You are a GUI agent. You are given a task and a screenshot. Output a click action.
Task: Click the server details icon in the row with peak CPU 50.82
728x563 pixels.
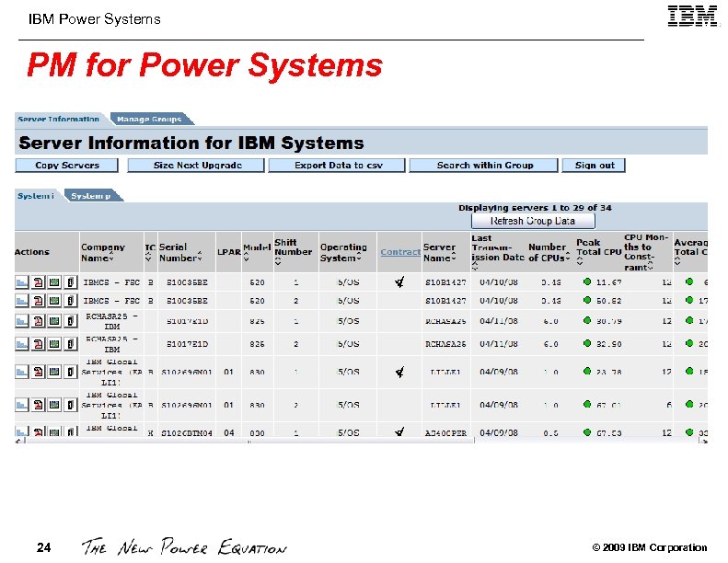pyautogui.click(x=70, y=301)
